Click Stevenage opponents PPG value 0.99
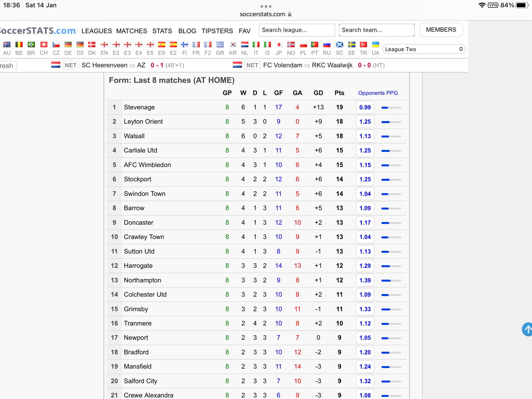 pyautogui.click(x=365, y=107)
